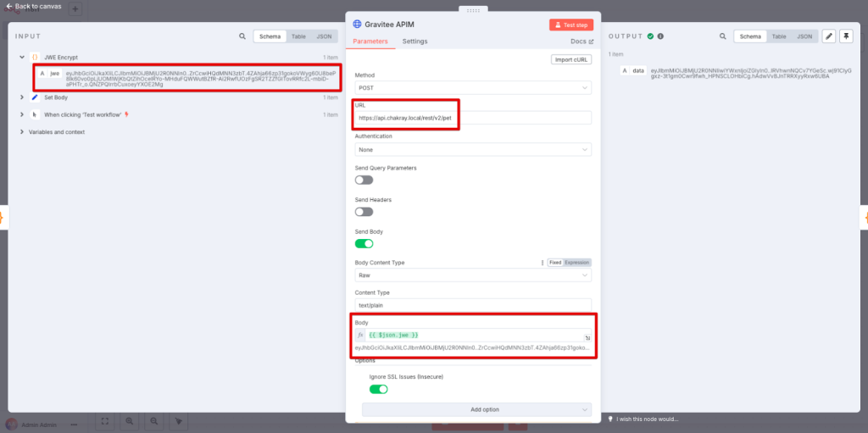This screenshot has height=433, width=868.
Task: Click the fit-to-view canvas button
Action: 105,421
